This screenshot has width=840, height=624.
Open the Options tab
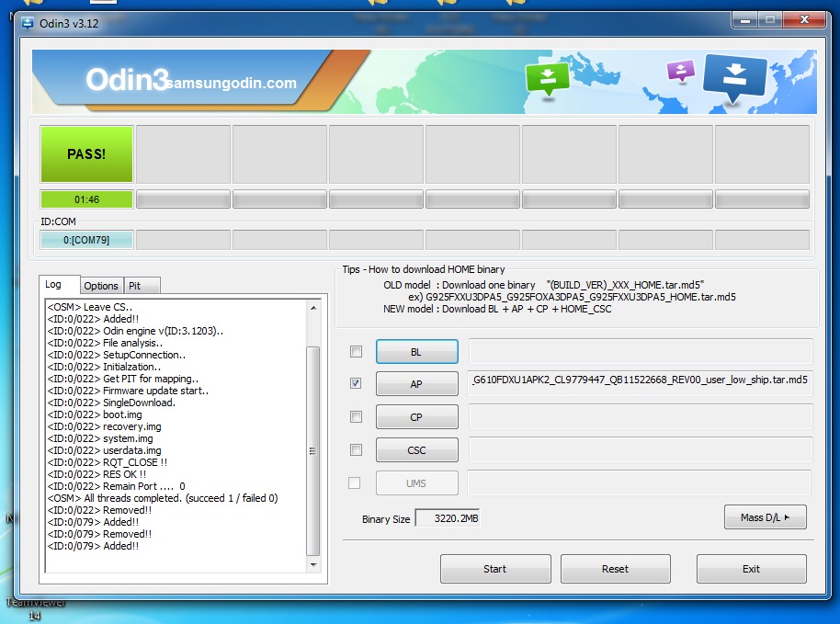pos(101,286)
